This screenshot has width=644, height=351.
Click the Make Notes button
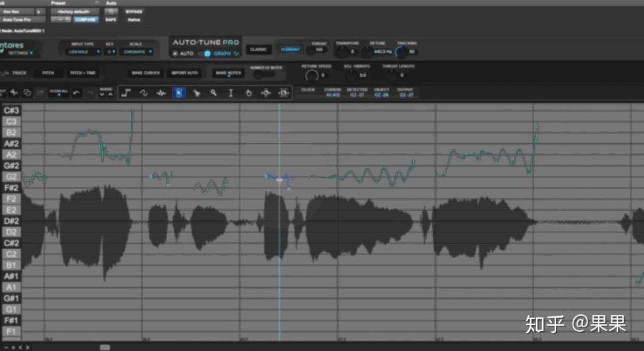point(228,73)
